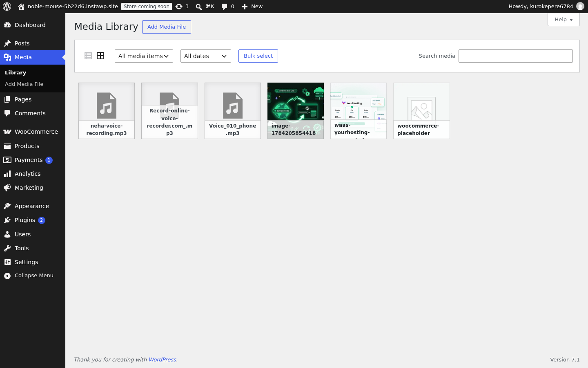The width and height of the screenshot is (588, 368).
Task: Click the Analytics bar chart icon
Action: click(7, 174)
